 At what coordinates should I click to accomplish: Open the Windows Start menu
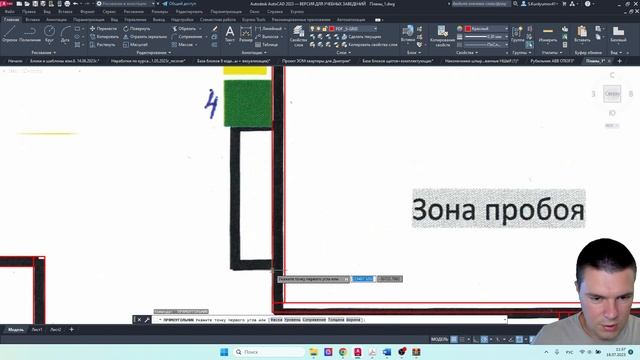(x=224, y=352)
